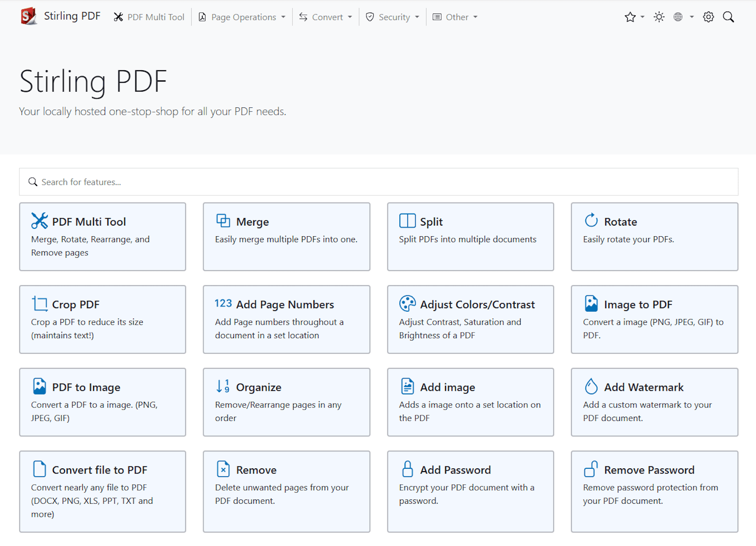This screenshot has height=546, width=756.
Task: Click the 'Remove/Rearrange pages in any order' text
Action: (279, 412)
